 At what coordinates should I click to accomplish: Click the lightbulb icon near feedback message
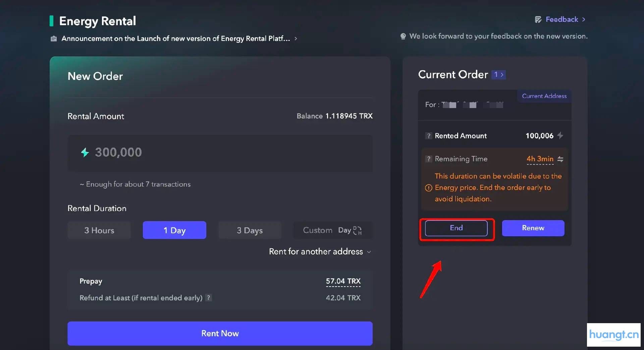point(403,36)
